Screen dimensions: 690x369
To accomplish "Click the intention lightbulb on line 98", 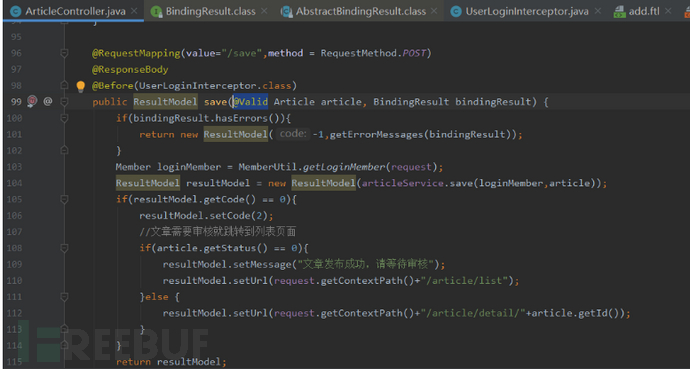I will (x=81, y=86).
